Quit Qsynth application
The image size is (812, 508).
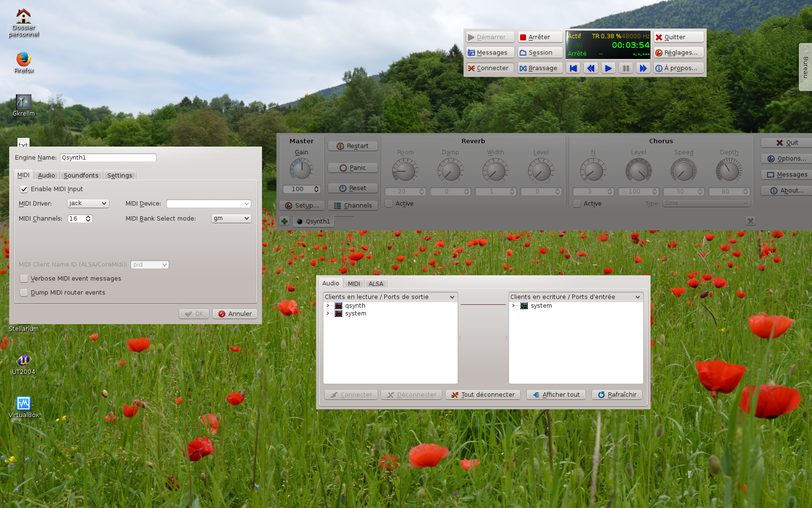[x=787, y=143]
